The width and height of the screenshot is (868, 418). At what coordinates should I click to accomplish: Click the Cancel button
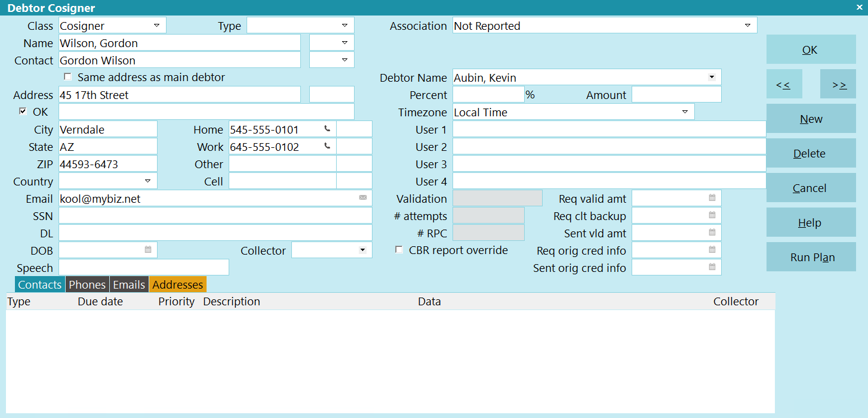click(811, 188)
